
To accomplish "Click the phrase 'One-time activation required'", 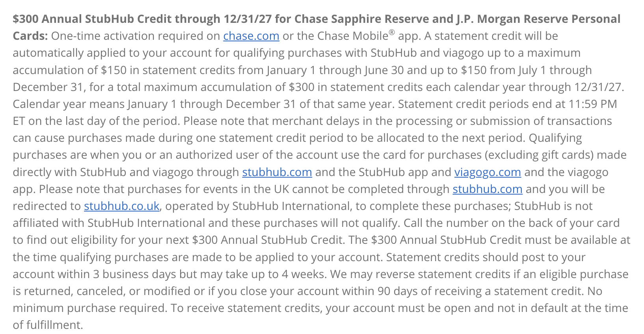I will click(x=127, y=36).
